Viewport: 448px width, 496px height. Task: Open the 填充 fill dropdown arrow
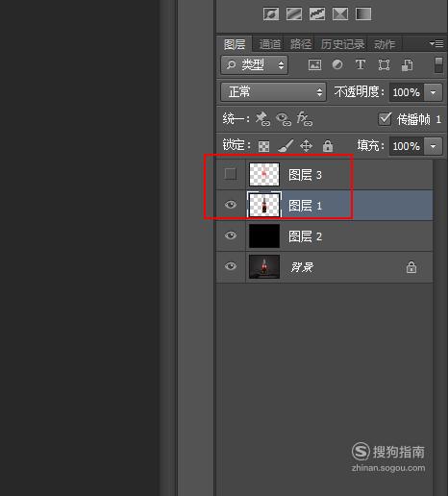pos(433,146)
